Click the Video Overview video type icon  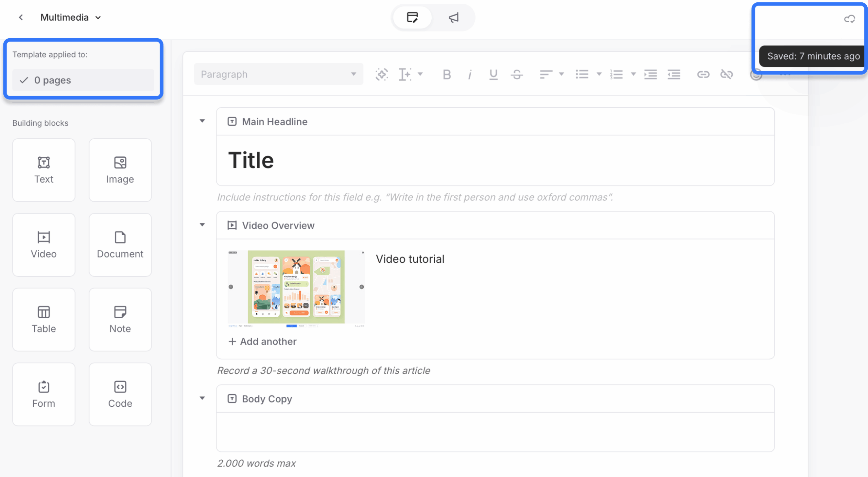point(232,225)
